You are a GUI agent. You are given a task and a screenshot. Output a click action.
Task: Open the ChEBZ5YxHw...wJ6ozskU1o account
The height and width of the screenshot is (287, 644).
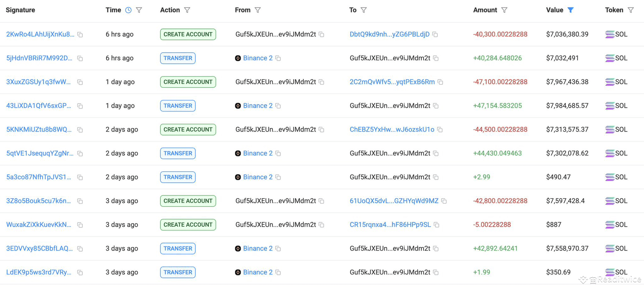tap(392, 129)
